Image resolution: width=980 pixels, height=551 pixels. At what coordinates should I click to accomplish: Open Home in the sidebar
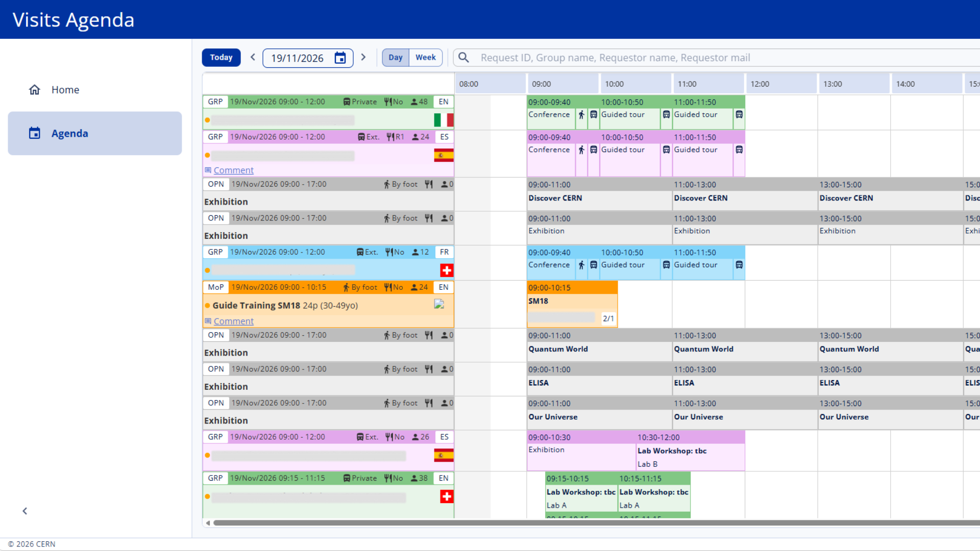pyautogui.click(x=95, y=90)
